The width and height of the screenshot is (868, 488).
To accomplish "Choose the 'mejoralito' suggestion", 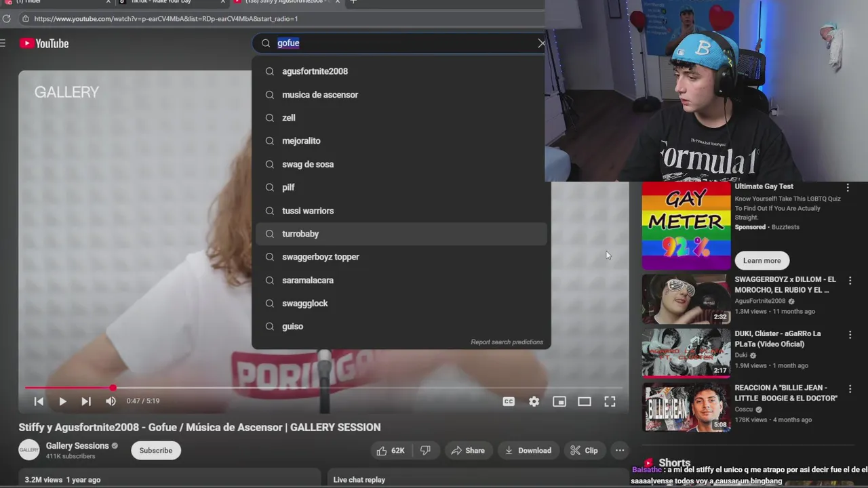I will click(401, 141).
